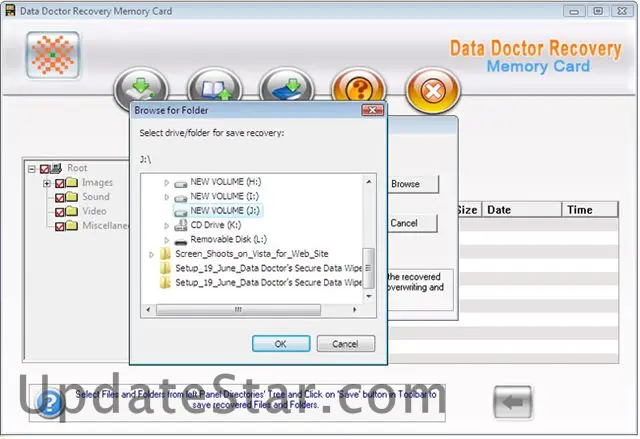Viewport: 640px width, 439px height.
Task: Select the Video label in tree
Action: tap(94, 211)
